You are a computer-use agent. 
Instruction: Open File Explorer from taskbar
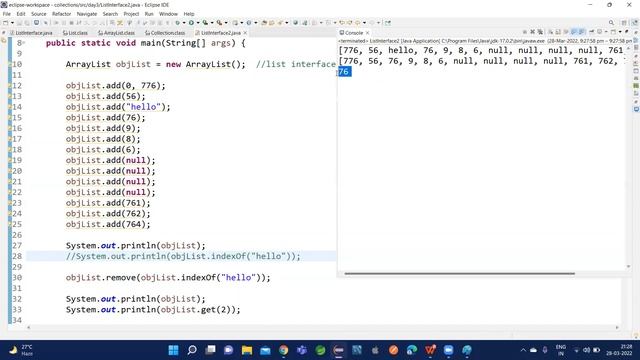pos(247,350)
